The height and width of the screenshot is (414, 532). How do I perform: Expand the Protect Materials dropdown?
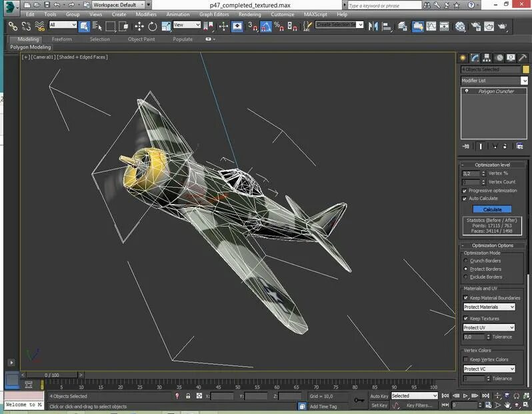[x=489, y=307]
